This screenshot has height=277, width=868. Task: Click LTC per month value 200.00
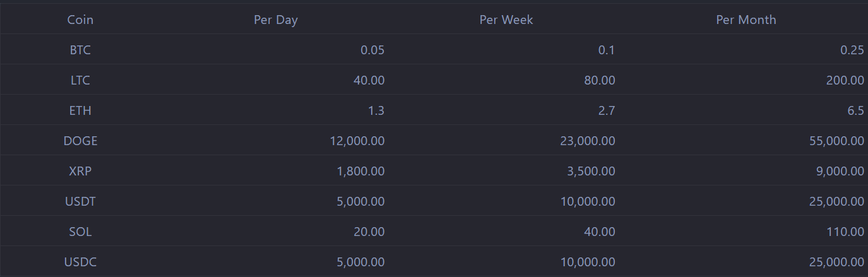pyautogui.click(x=845, y=80)
